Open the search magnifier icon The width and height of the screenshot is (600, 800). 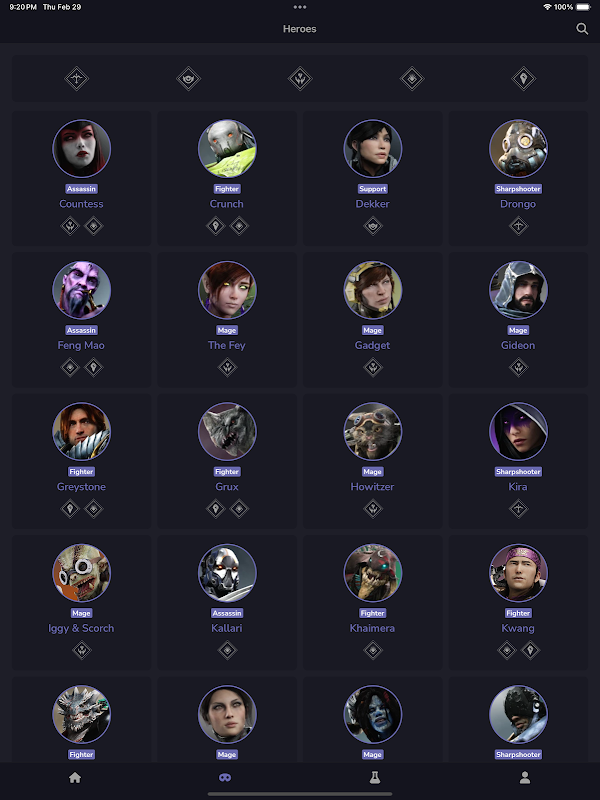point(582,29)
